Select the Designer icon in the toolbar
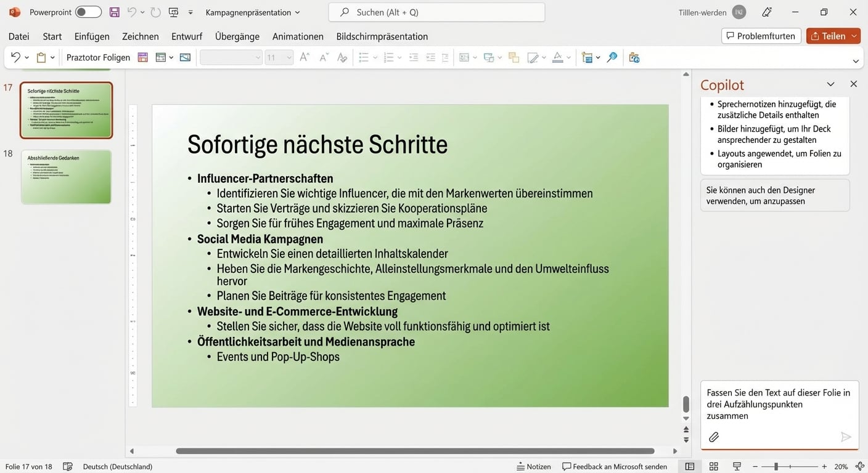Viewport: 868px width, 473px height. click(x=634, y=57)
